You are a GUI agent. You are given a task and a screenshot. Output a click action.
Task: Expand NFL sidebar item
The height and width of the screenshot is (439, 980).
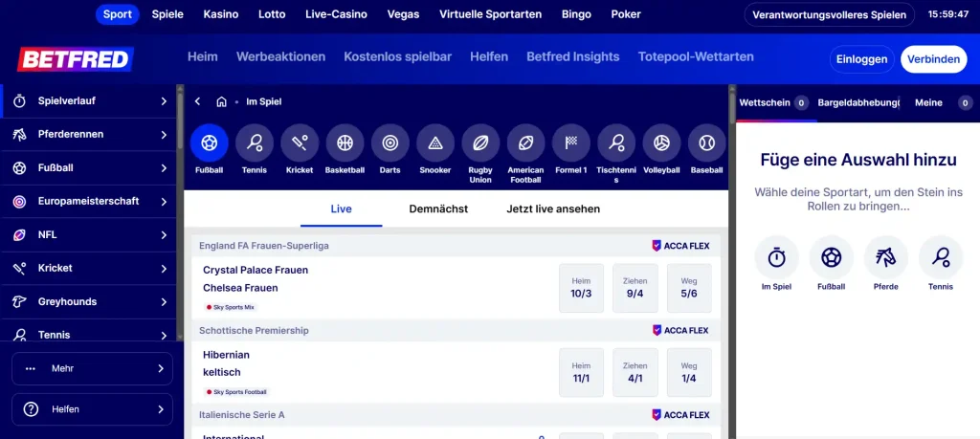(89, 234)
